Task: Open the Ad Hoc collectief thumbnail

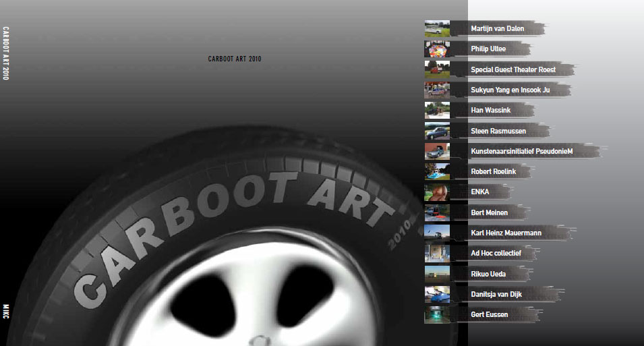Action: (x=437, y=254)
